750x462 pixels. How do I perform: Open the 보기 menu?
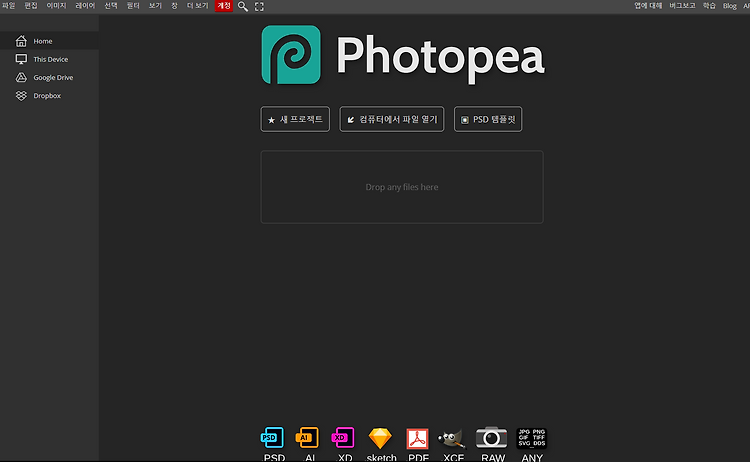tap(155, 6)
